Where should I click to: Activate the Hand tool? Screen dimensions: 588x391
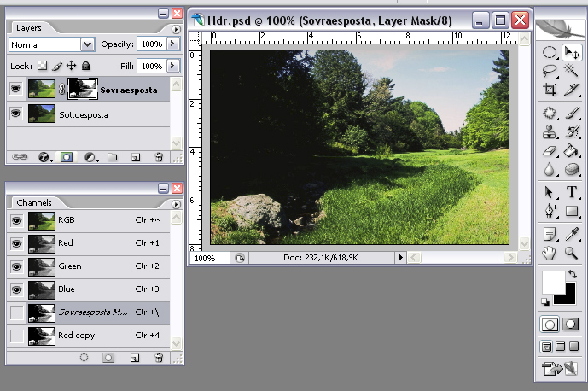click(x=550, y=253)
